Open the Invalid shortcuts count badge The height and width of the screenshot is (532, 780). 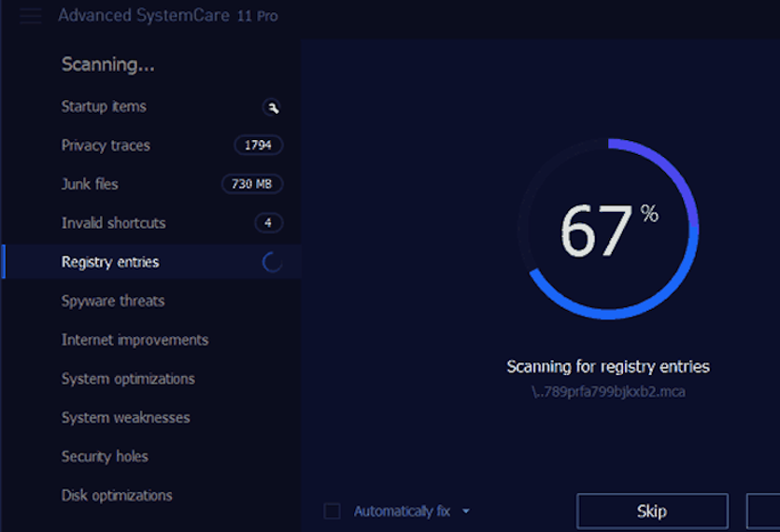point(268,223)
